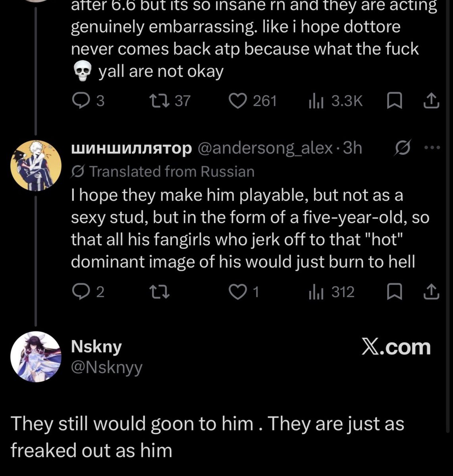Share the andersong_alex post
Image resolution: width=453 pixels, height=476 pixels.
(x=432, y=292)
